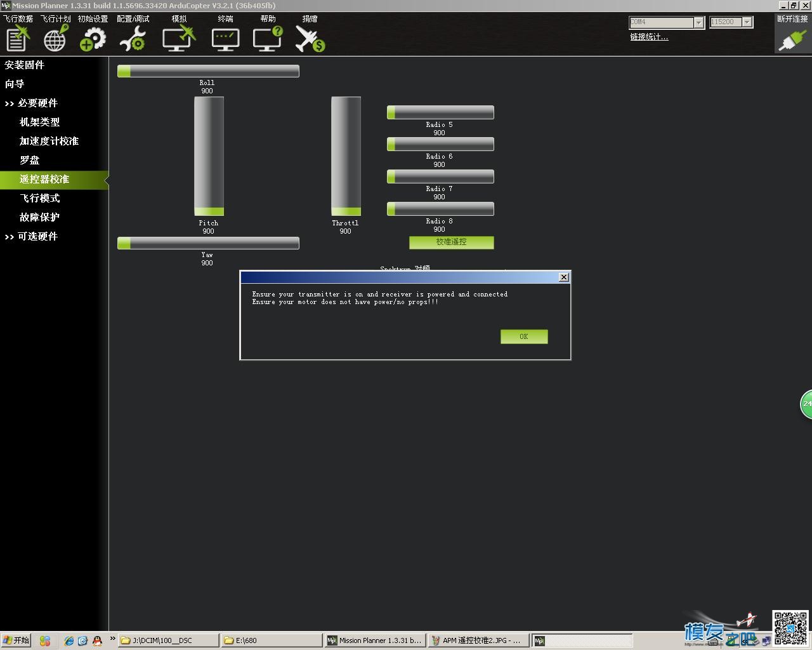This screenshot has height=650, width=812.
Task: Click OK in the dialog
Action: pyautogui.click(x=524, y=336)
